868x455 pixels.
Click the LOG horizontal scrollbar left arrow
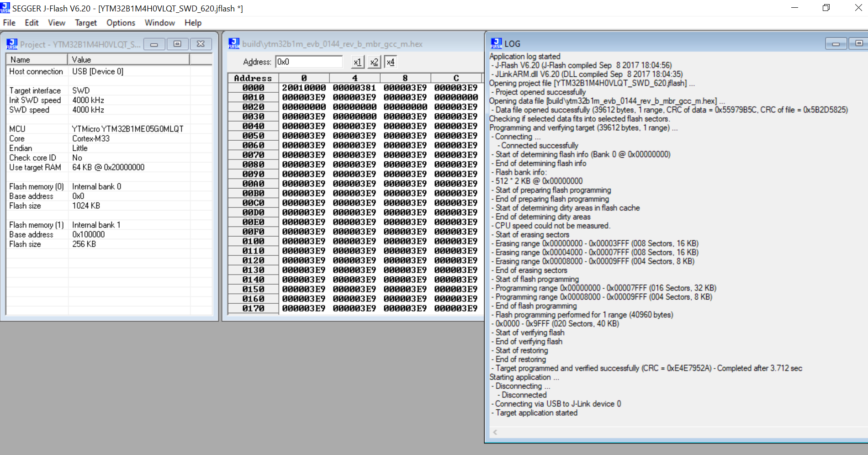495,432
